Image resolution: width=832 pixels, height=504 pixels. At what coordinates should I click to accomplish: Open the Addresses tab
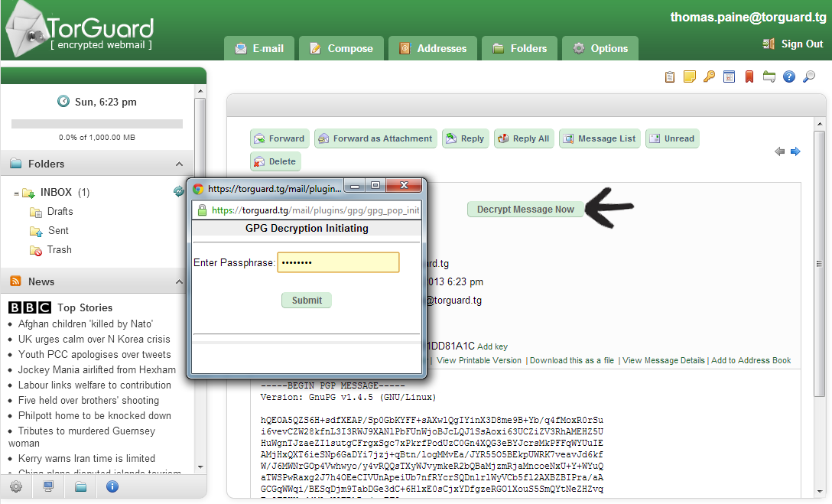click(x=433, y=48)
